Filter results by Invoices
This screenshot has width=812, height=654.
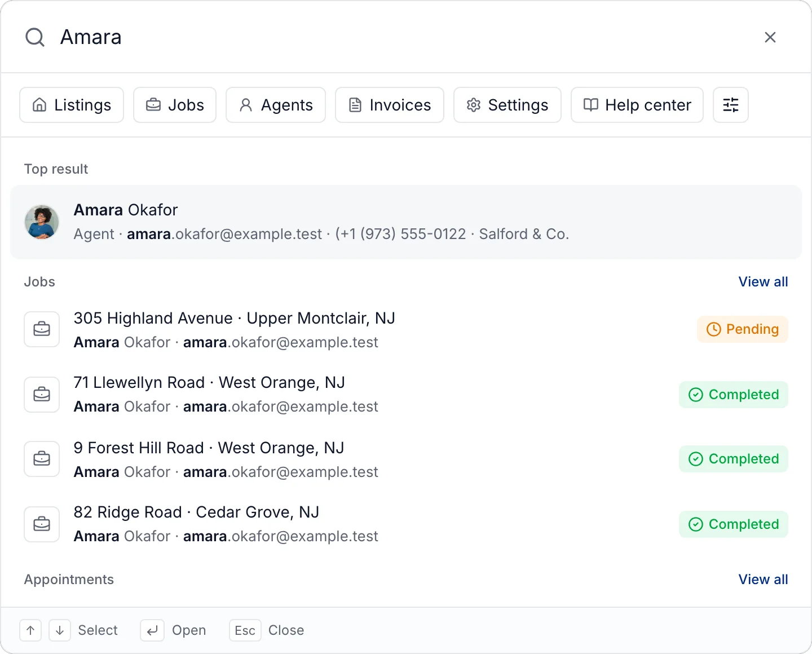(x=390, y=105)
